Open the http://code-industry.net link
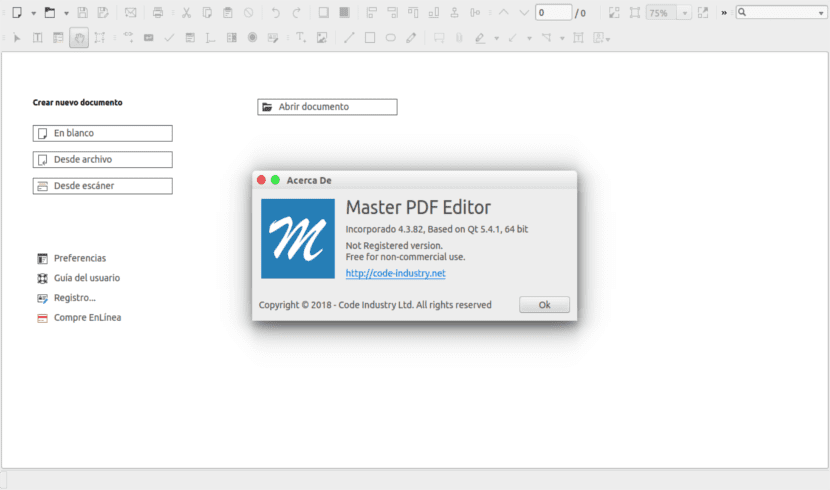The width and height of the screenshot is (830, 490). [x=395, y=273]
